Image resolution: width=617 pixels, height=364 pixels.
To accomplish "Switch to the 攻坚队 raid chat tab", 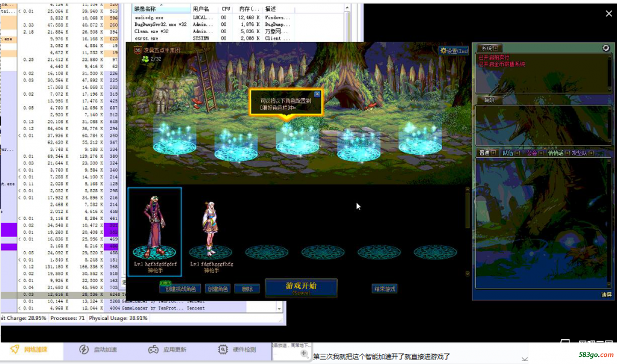I will 579,153.
